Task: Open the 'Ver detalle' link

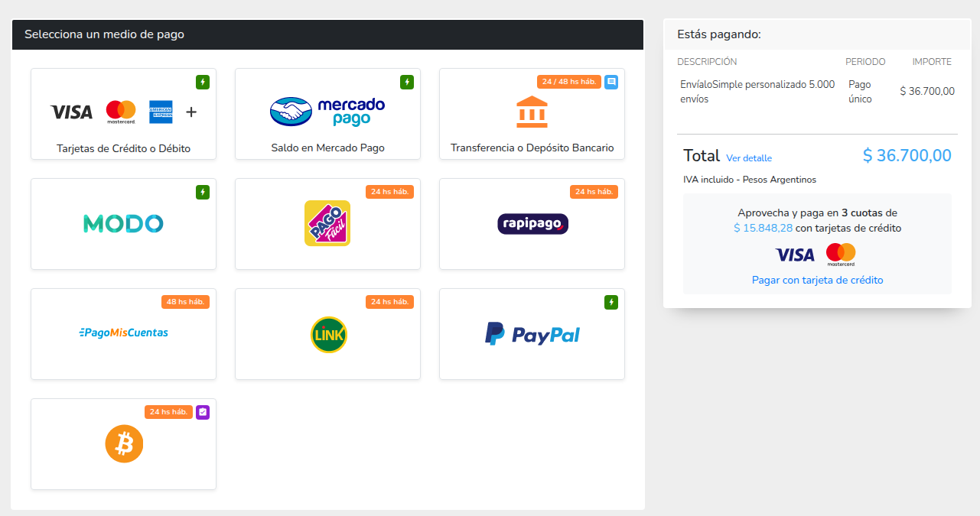Action: coord(749,158)
